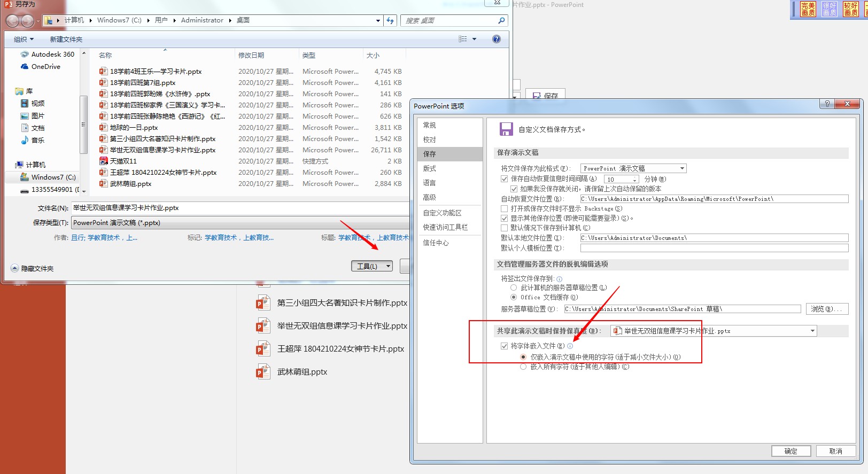Adjust the auto-recover minutes spinner
This screenshot has width=868, height=474.
(635, 179)
